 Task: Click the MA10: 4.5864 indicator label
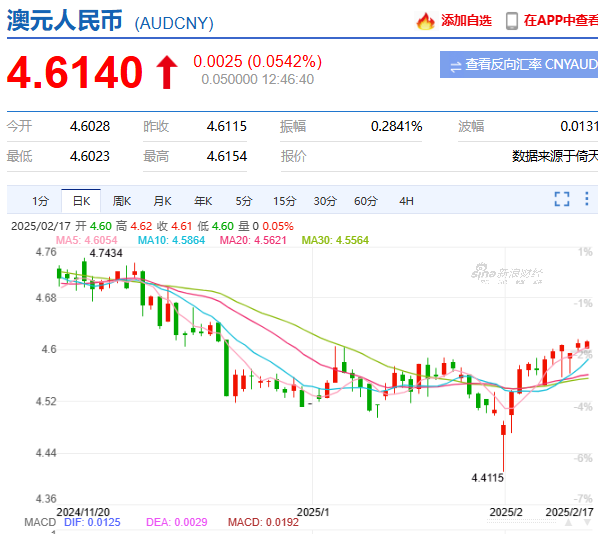pos(171,240)
